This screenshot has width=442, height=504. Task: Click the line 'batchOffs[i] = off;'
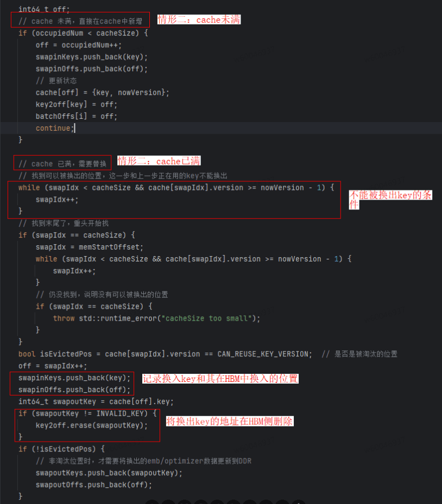click(x=76, y=116)
